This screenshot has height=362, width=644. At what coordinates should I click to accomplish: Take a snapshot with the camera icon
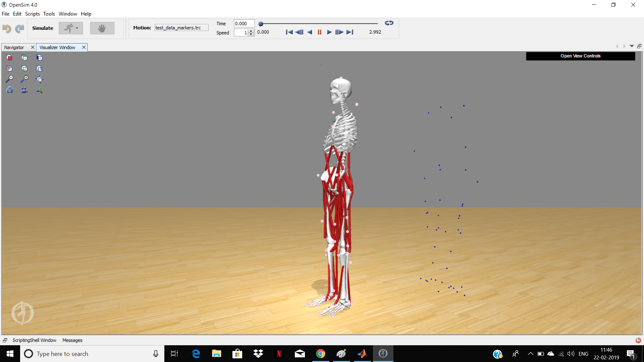pos(9,90)
